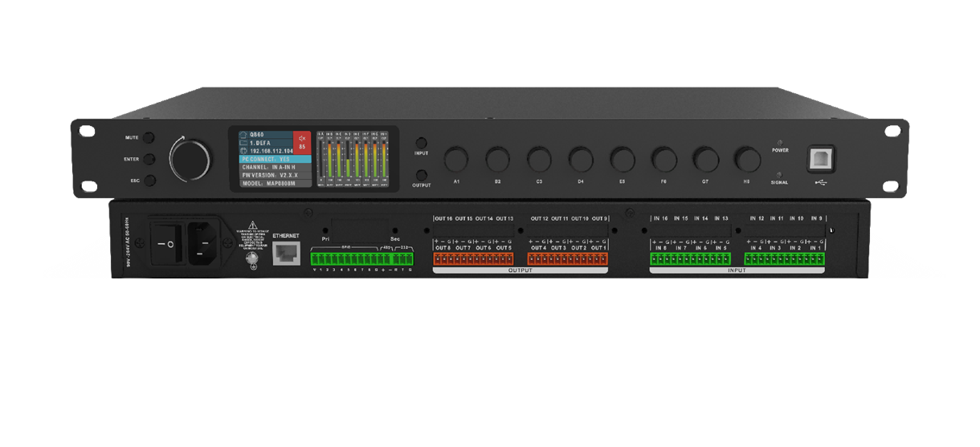Click the POWER indicator LED
Screen dimensions: 980x447
click(780, 142)
